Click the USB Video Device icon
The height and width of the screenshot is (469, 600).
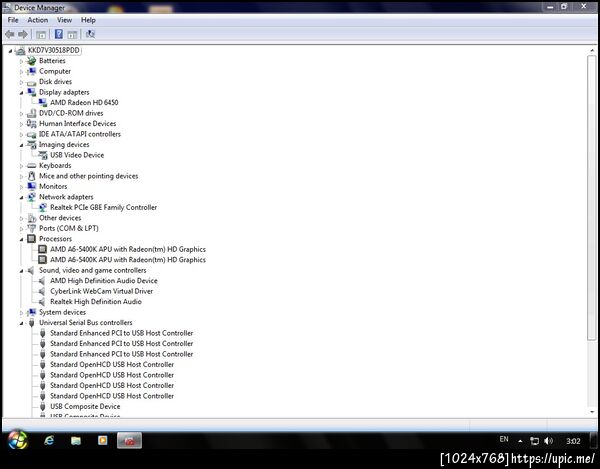pos(43,155)
